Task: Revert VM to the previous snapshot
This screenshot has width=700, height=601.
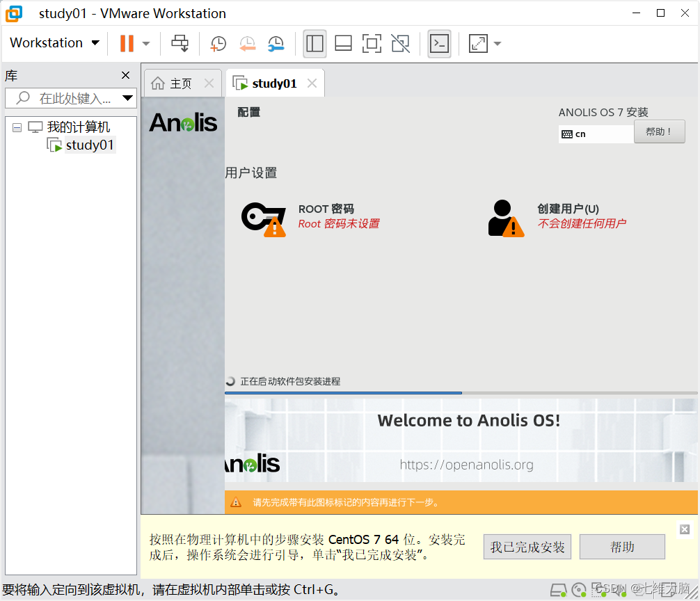Action: point(247,44)
